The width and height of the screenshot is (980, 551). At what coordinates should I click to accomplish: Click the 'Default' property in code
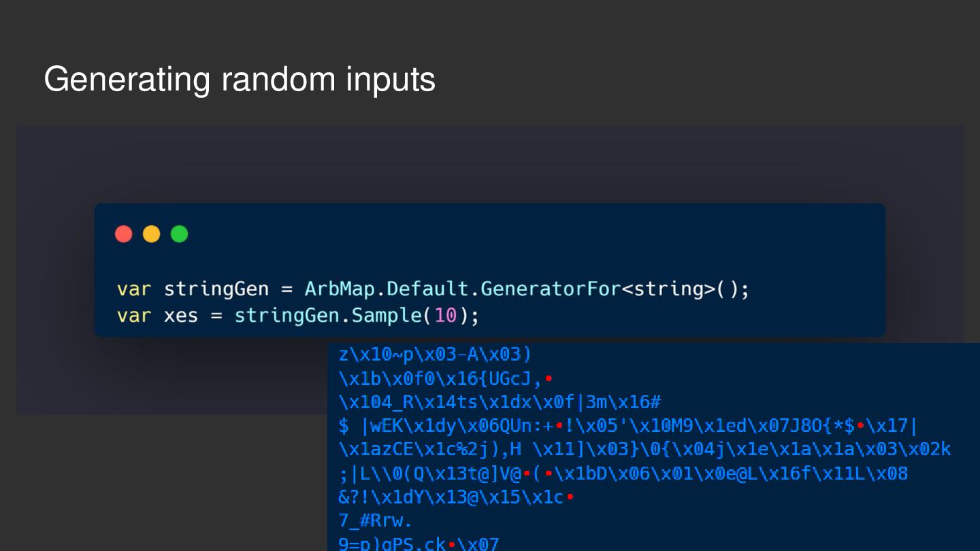pos(427,289)
